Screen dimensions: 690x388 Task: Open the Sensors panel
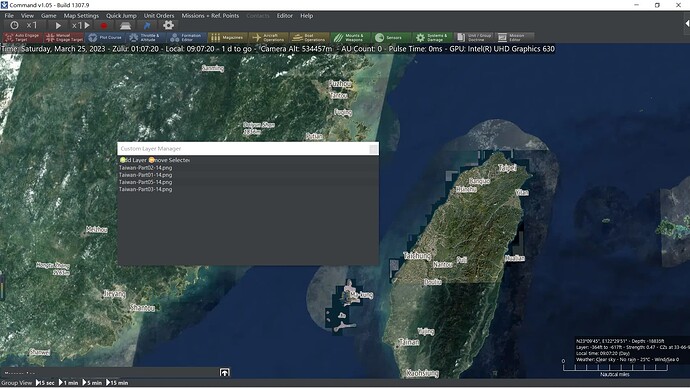392,37
